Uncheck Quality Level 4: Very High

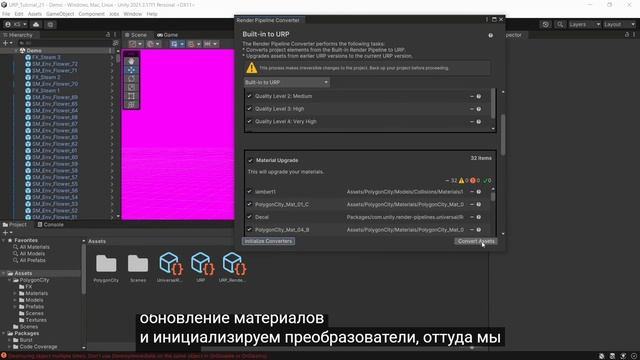point(249,121)
